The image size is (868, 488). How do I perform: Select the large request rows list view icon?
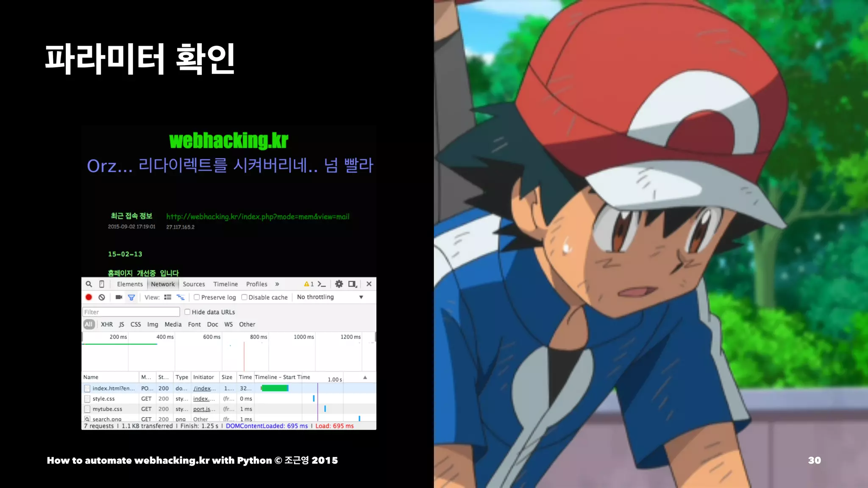coord(168,297)
